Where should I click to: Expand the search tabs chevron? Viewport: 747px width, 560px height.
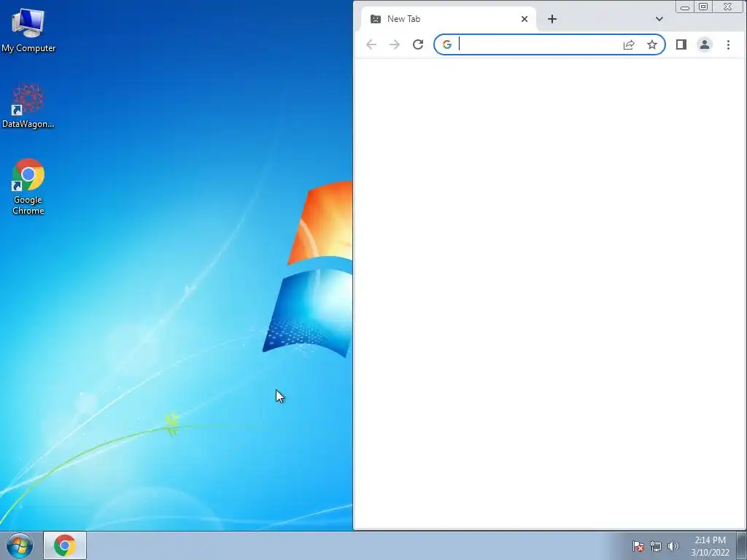point(659,19)
